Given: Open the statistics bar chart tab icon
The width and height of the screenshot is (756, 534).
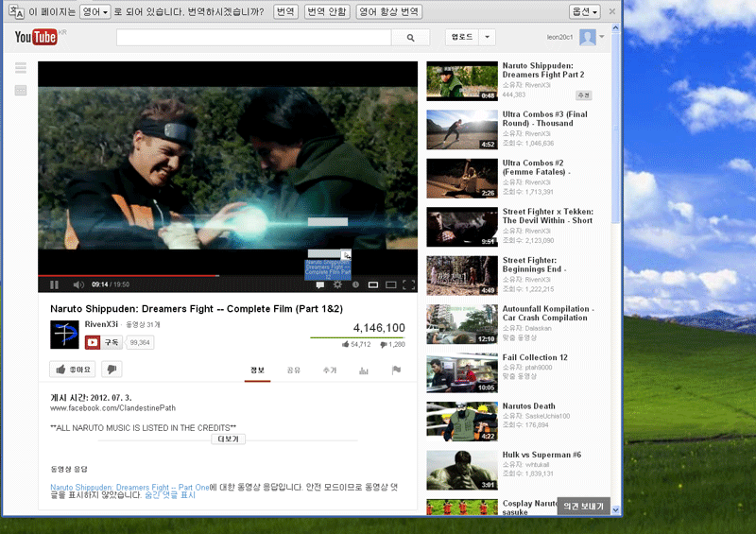Looking at the screenshot, I should click(x=364, y=370).
